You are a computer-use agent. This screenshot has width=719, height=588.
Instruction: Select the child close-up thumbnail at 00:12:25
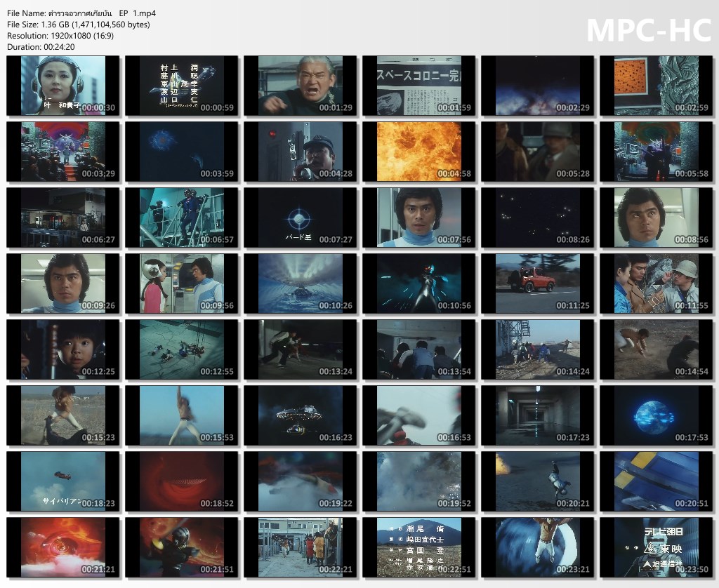point(62,349)
